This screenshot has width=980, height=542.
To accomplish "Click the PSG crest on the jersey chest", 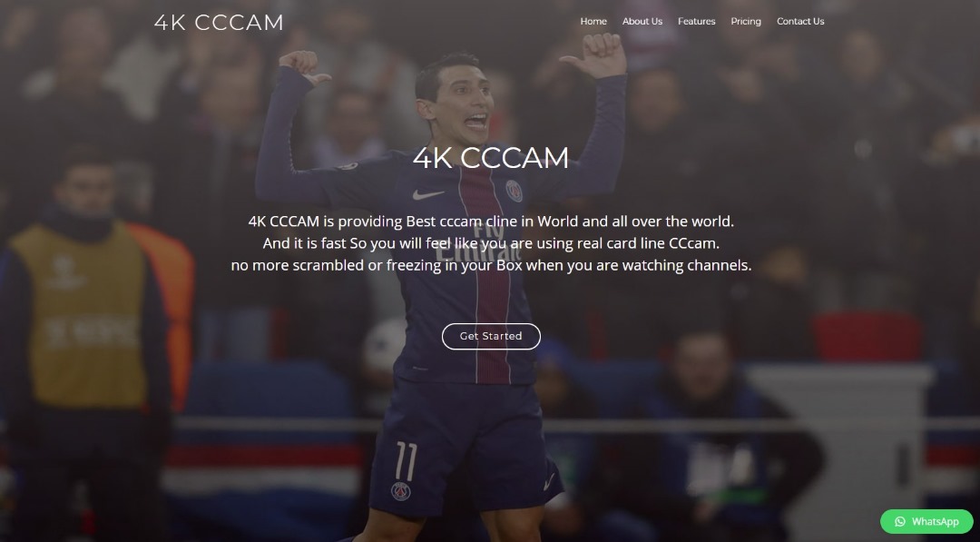I will pyautogui.click(x=514, y=190).
